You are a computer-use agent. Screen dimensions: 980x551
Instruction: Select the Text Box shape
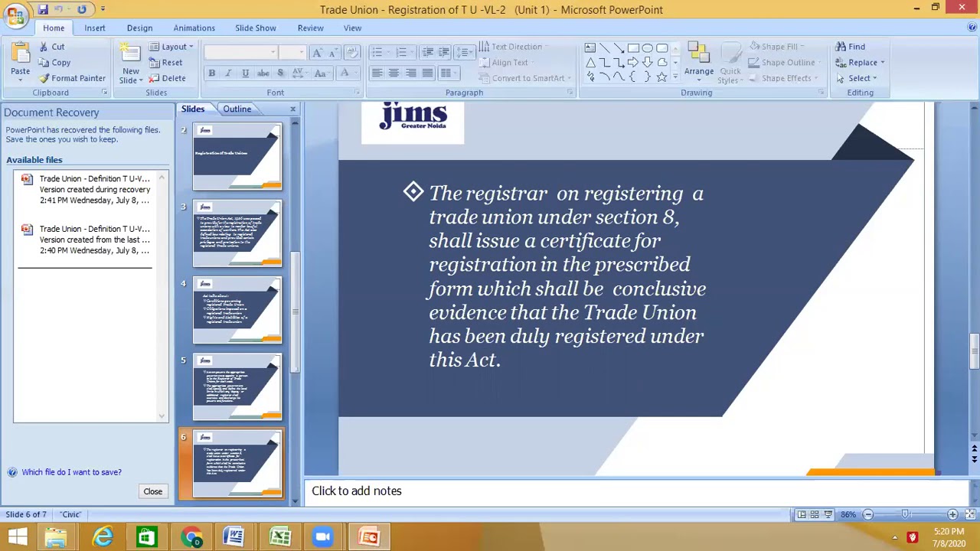point(590,47)
